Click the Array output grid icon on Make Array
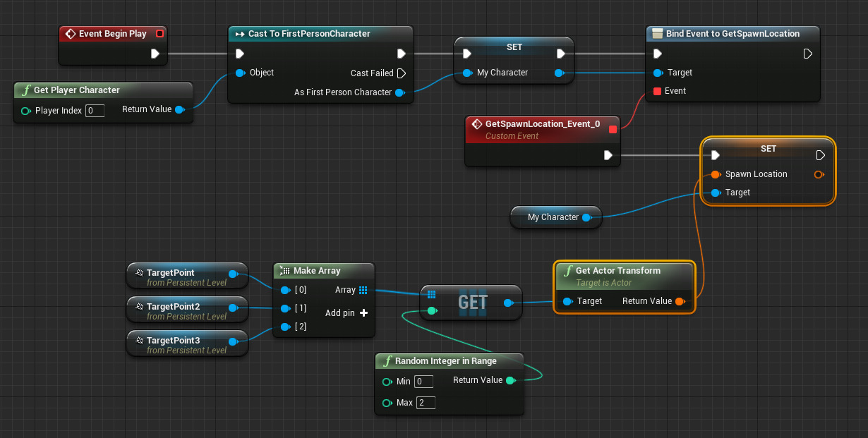868x438 pixels. 363,290
